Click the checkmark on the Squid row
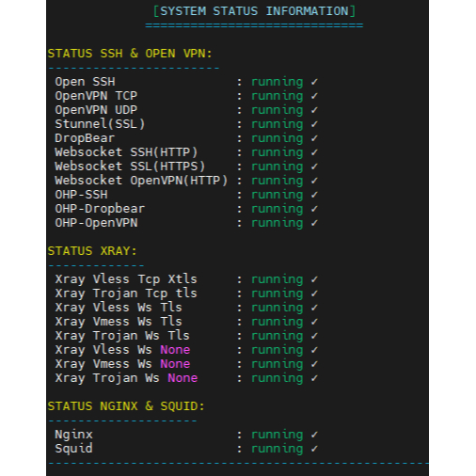The height and width of the screenshot is (476, 476). [x=314, y=449]
